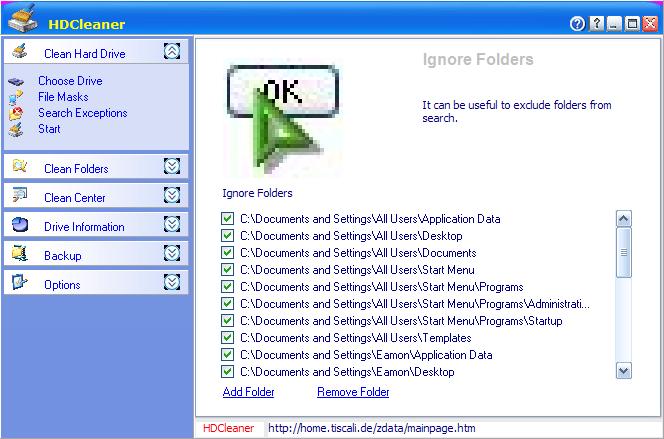Open File Masks menu item
Viewport: 664px width, 439px height.
[x=63, y=97]
